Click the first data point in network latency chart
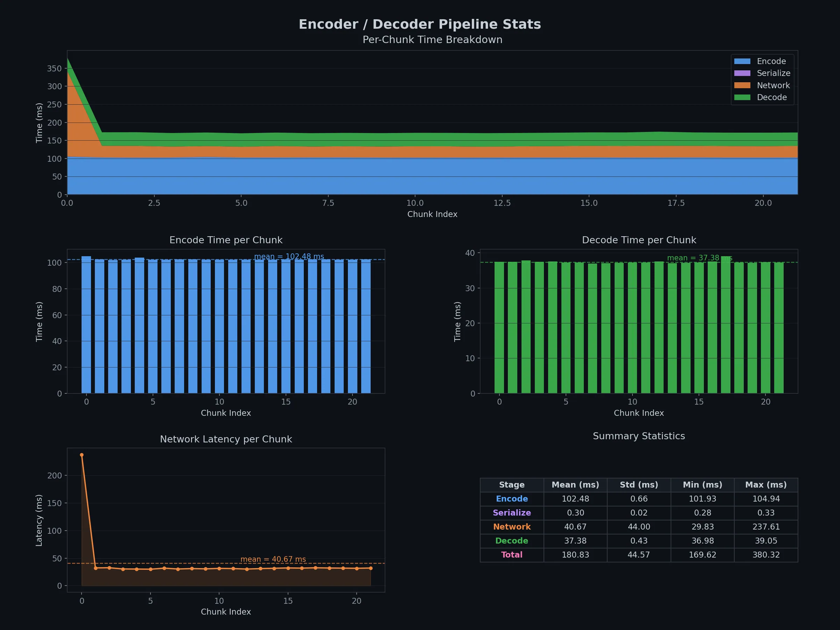The image size is (840, 630). coord(82,455)
